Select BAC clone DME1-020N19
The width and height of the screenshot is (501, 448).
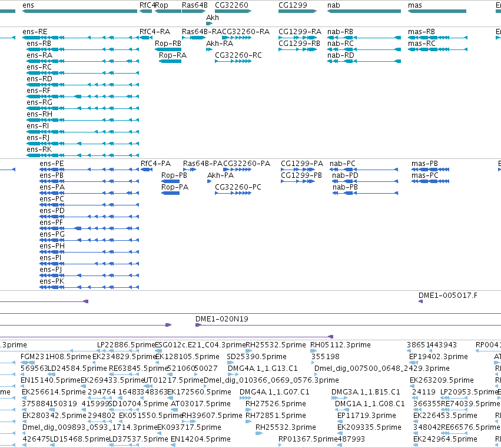(x=349, y=325)
